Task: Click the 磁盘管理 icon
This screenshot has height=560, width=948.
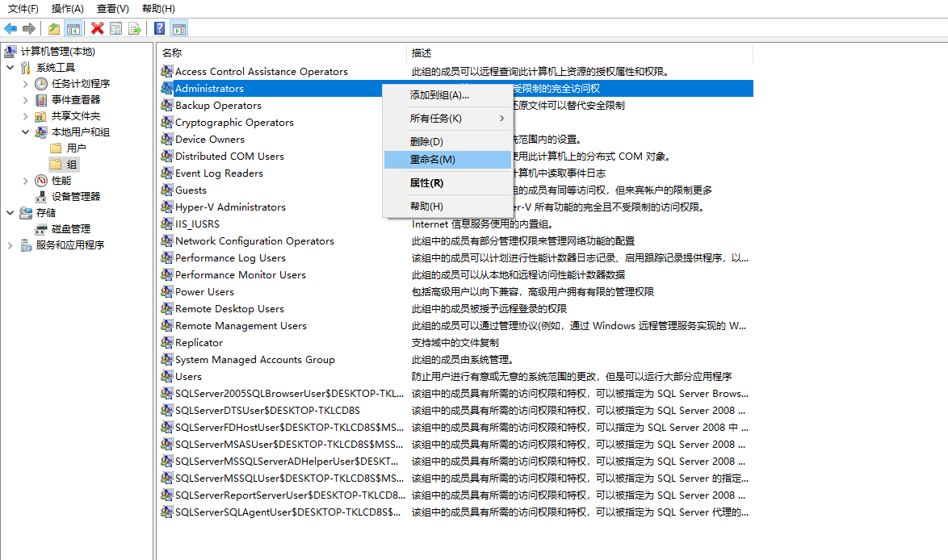Action: [x=41, y=229]
